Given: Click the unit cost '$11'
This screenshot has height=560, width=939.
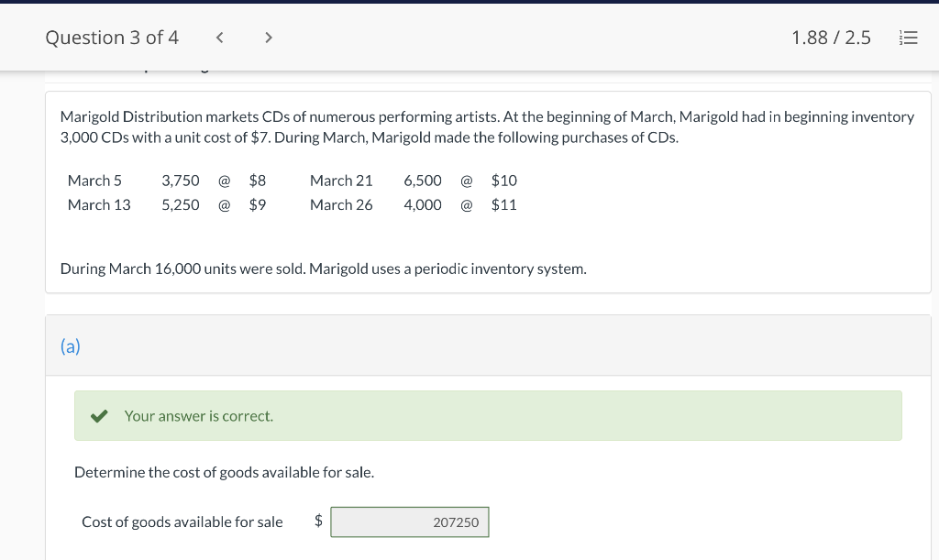Looking at the screenshot, I should pyautogui.click(x=504, y=205).
